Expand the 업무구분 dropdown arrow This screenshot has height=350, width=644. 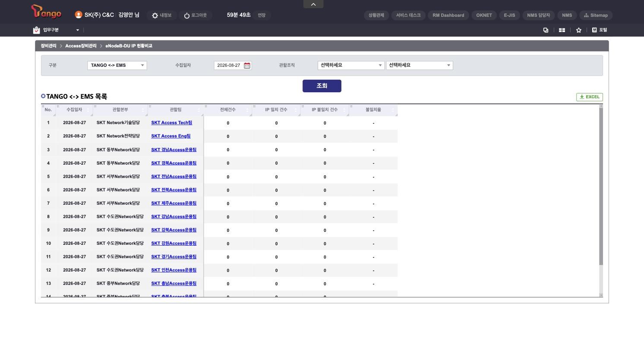[x=78, y=30]
